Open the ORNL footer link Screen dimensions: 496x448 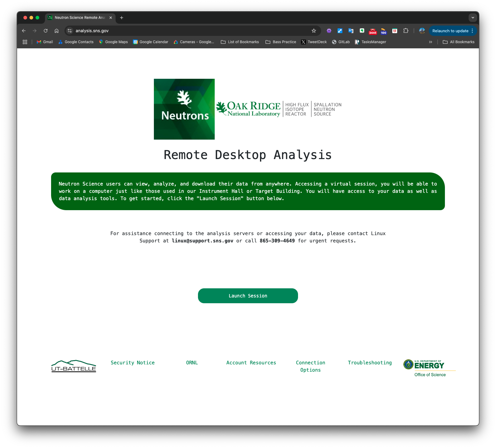192,363
